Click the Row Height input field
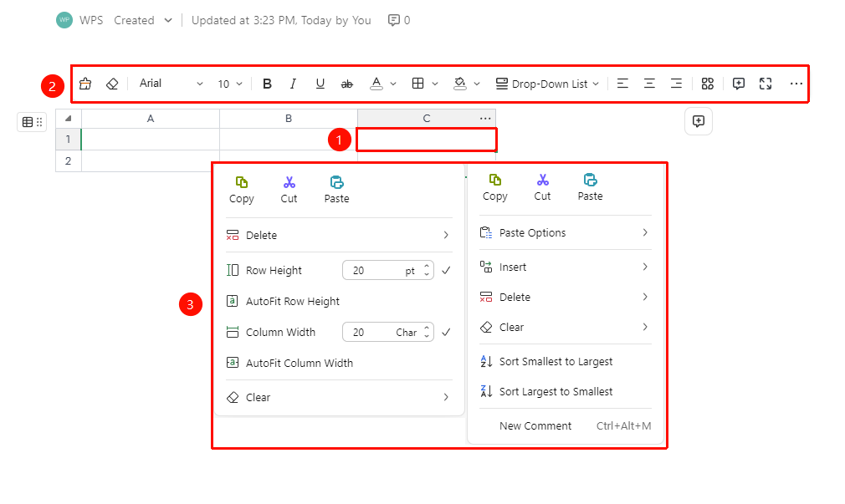Viewport: 845px width, 504px height. 388,270
